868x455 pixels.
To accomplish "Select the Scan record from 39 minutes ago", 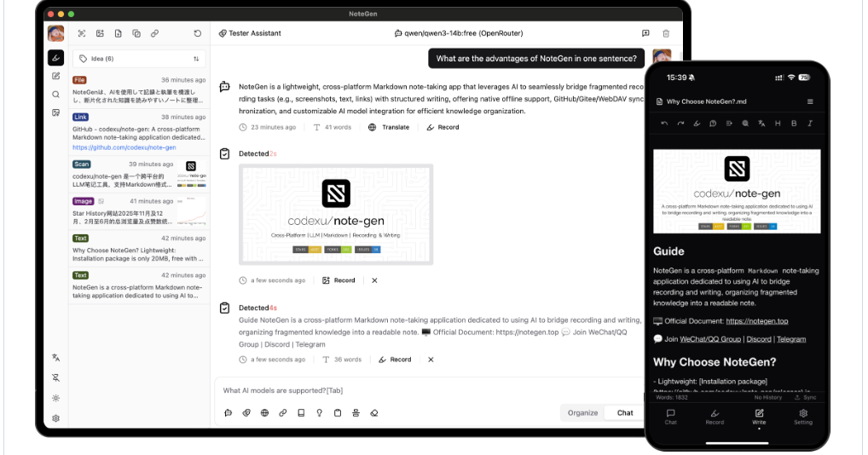I will coord(139,174).
